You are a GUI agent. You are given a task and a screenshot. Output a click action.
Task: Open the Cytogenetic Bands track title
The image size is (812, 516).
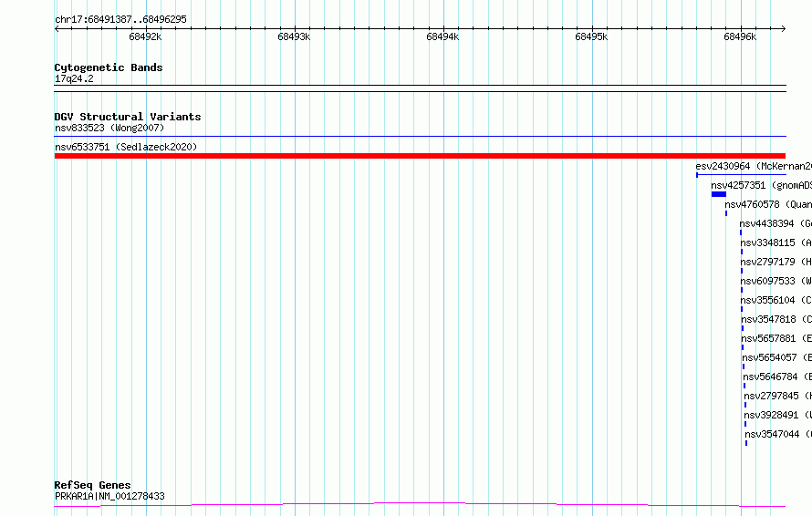(109, 67)
